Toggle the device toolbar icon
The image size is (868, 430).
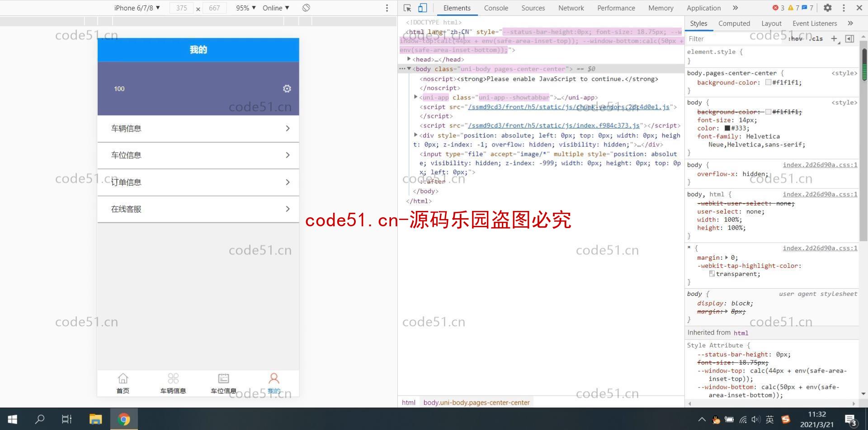(422, 8)
